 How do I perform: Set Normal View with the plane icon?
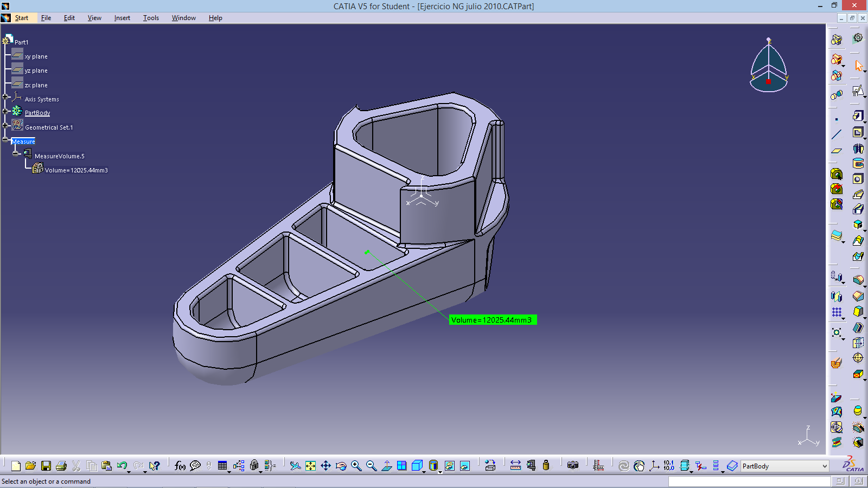pos(386,466)
